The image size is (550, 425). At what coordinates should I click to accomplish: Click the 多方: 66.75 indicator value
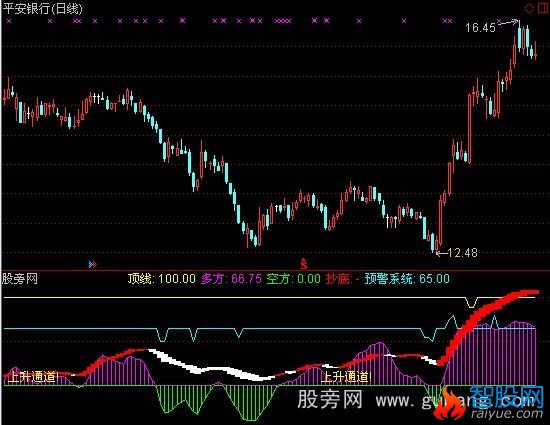pos(231,279)
